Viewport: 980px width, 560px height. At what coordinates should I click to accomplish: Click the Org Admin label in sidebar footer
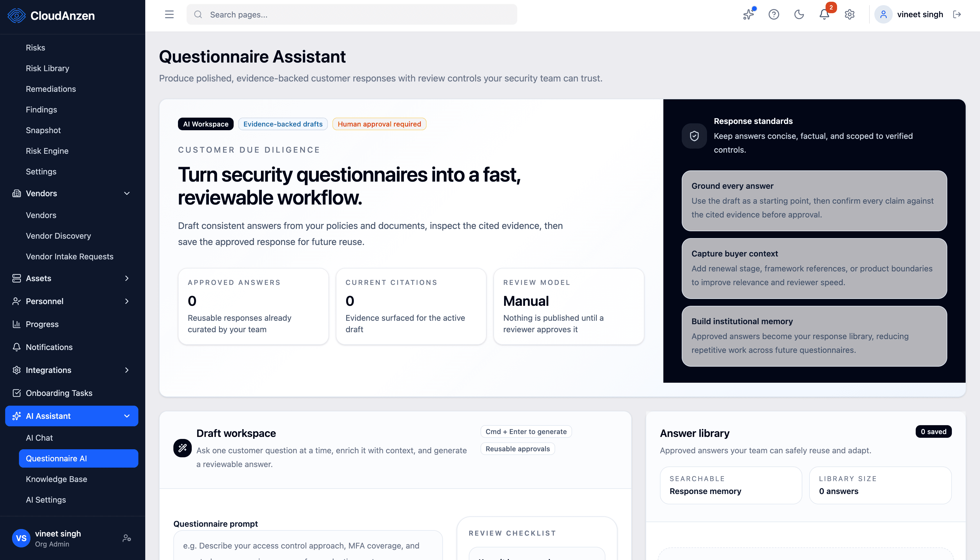52,544
